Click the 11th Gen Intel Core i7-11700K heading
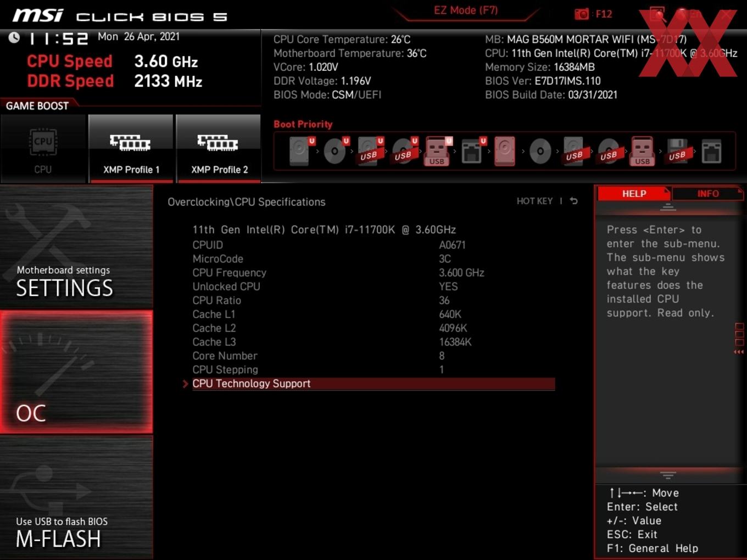747x560 pixels. (x=324, y=229)
